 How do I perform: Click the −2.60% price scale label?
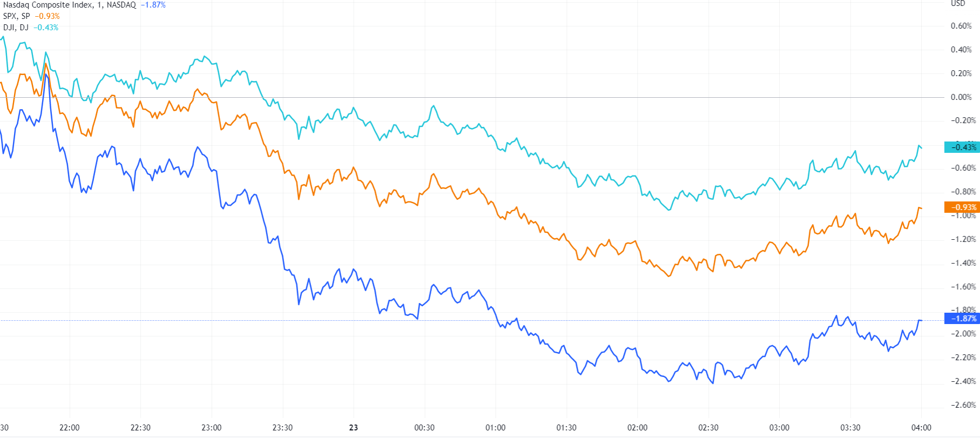tap(963, 405)
